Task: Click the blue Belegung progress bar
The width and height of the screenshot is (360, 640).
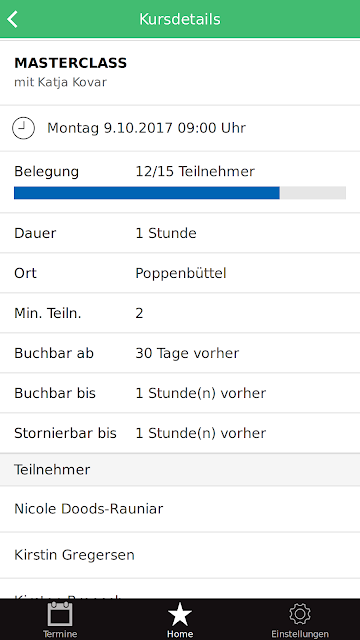Action: click(147, 193)
